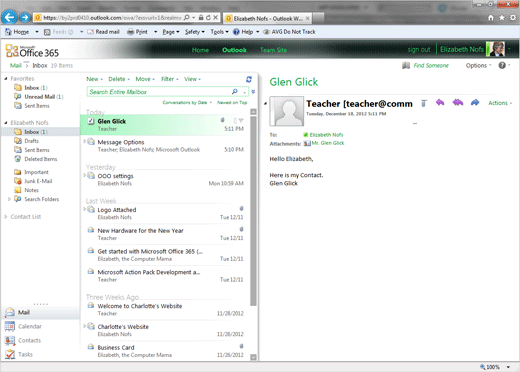The height and width of the screenshot is (372, 520).
Task: Click the Mail breadcrumb link
Action: pyautogui.click(x=16, y=65)
